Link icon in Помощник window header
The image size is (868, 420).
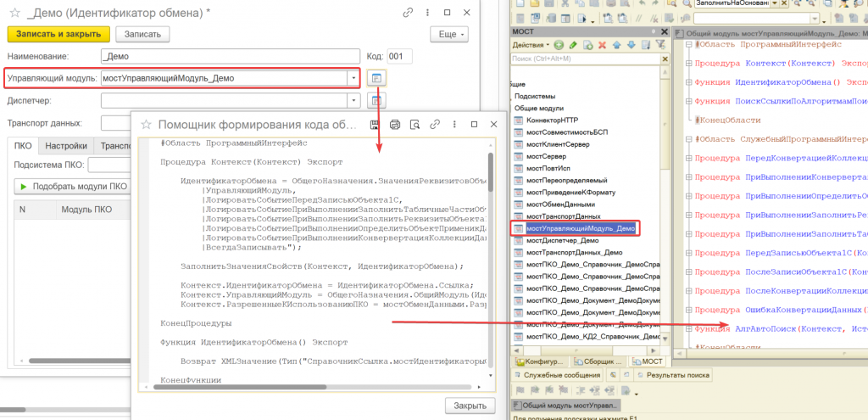coord(435,125)
